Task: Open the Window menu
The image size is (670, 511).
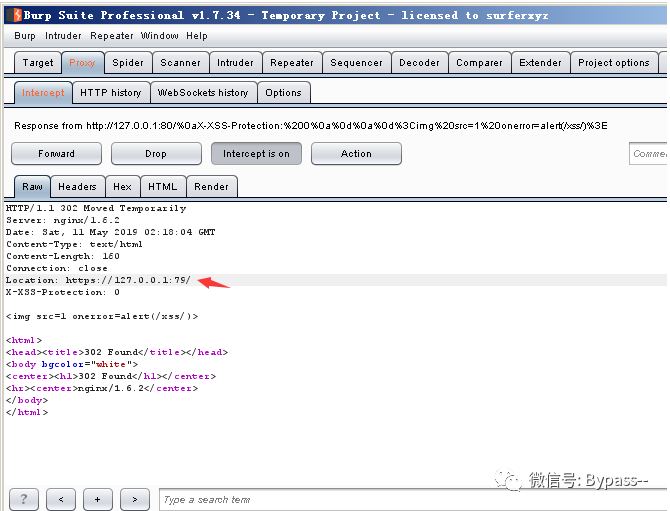Action: (x=159, y=36)
